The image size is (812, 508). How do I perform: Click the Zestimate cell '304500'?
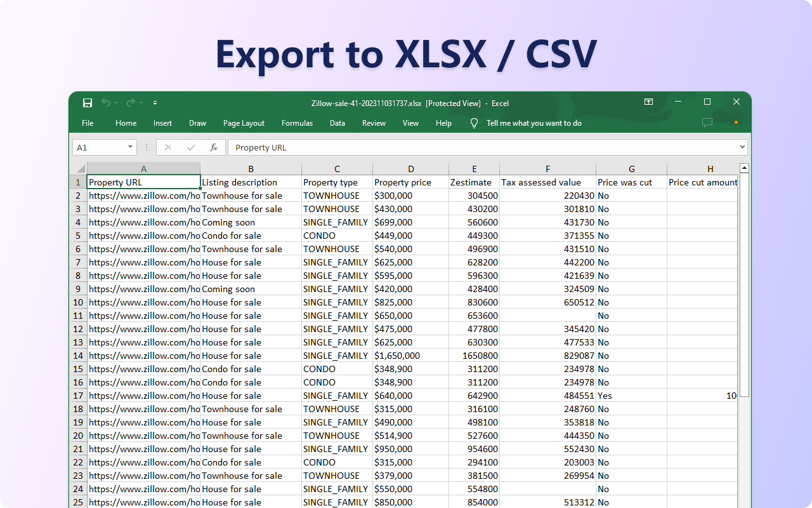point(475,196)
